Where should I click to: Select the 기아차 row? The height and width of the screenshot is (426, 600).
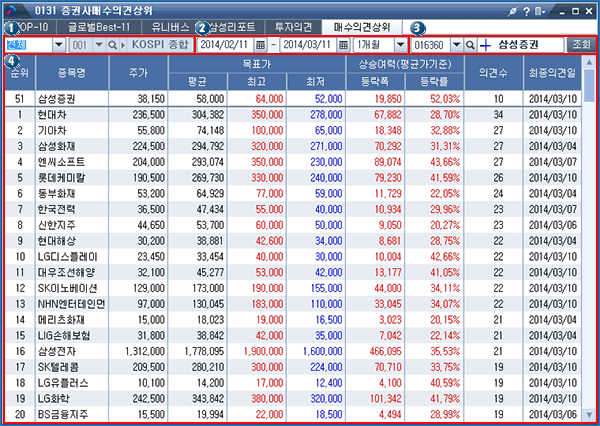293,131
